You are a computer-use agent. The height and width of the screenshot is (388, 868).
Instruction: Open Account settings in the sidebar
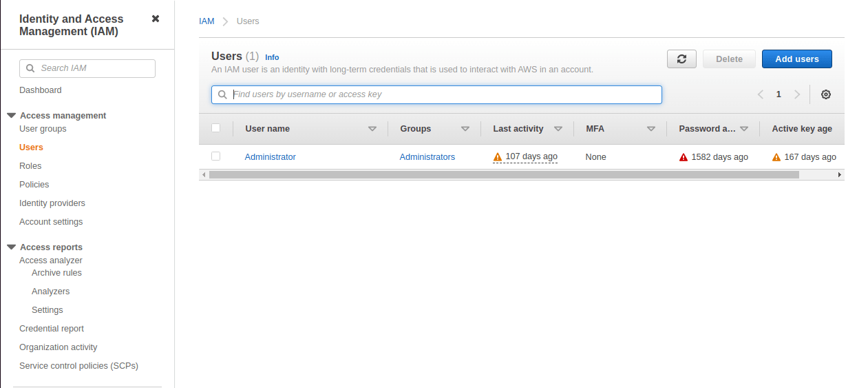51,222
